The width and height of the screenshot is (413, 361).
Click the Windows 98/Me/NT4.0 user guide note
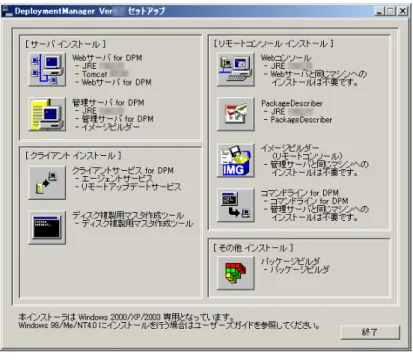click(x=169, y=325)
